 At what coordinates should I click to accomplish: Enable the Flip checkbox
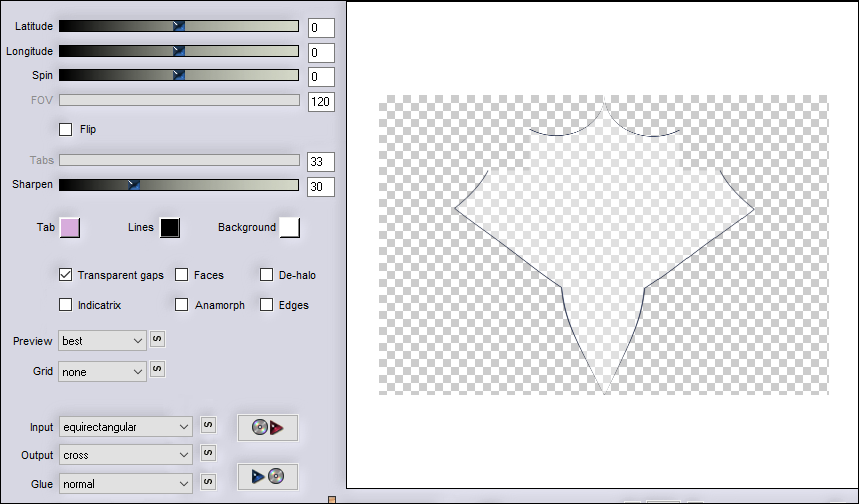[x=66, y=129]
